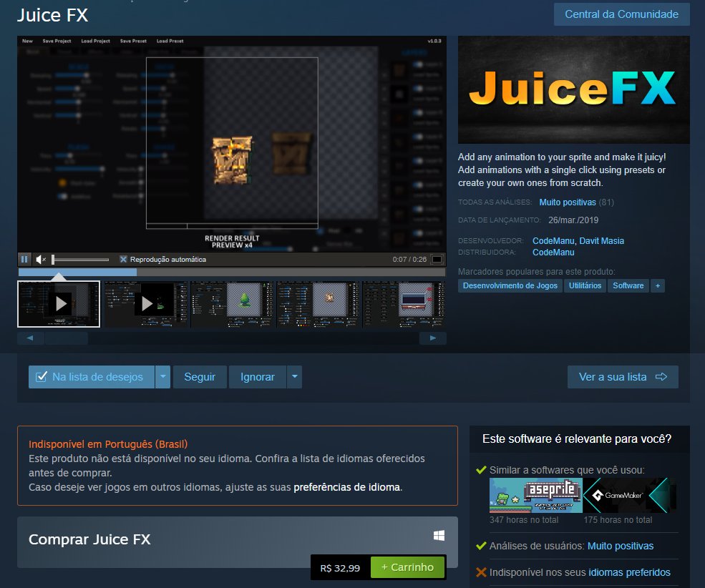
Task: Select the Utilitários tag
Action: tap(585, 285)
